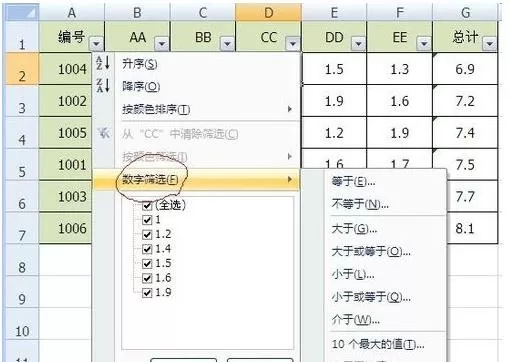Screen dimensions: 510x362
Task: Click total cell containing 7.2
Action: (465, 101)
